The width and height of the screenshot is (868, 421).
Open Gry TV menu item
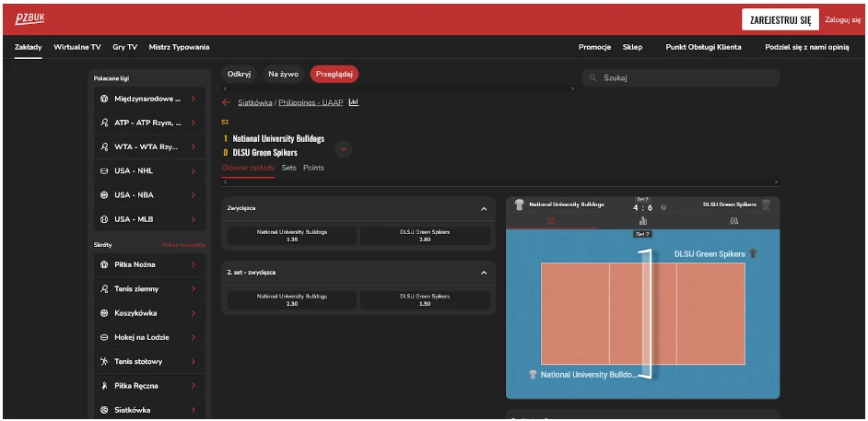125,47
